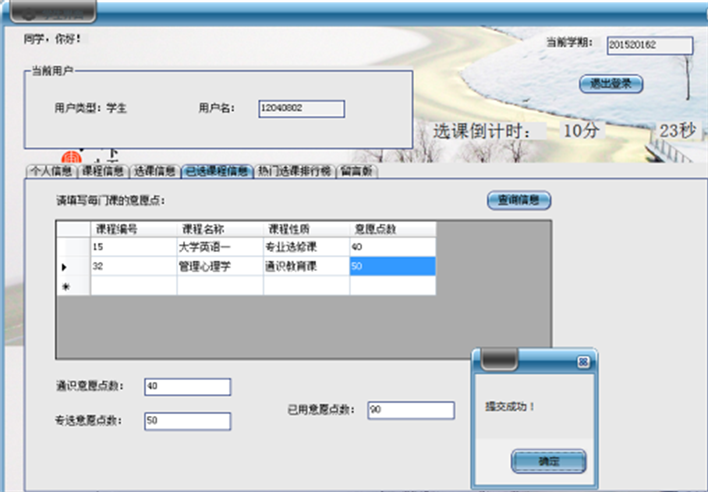Click the 用户名 field showing 12040802

(x=300, y=108)
